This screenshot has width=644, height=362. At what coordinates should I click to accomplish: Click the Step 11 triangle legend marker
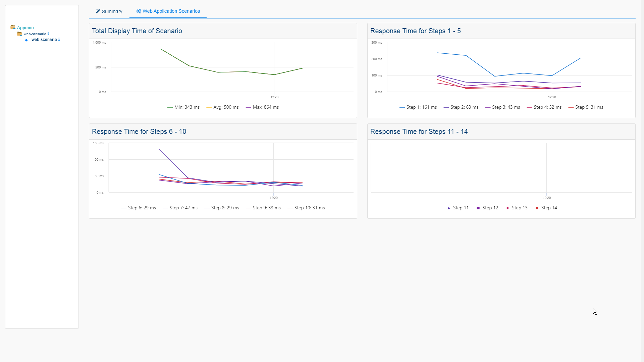(449, 208)
